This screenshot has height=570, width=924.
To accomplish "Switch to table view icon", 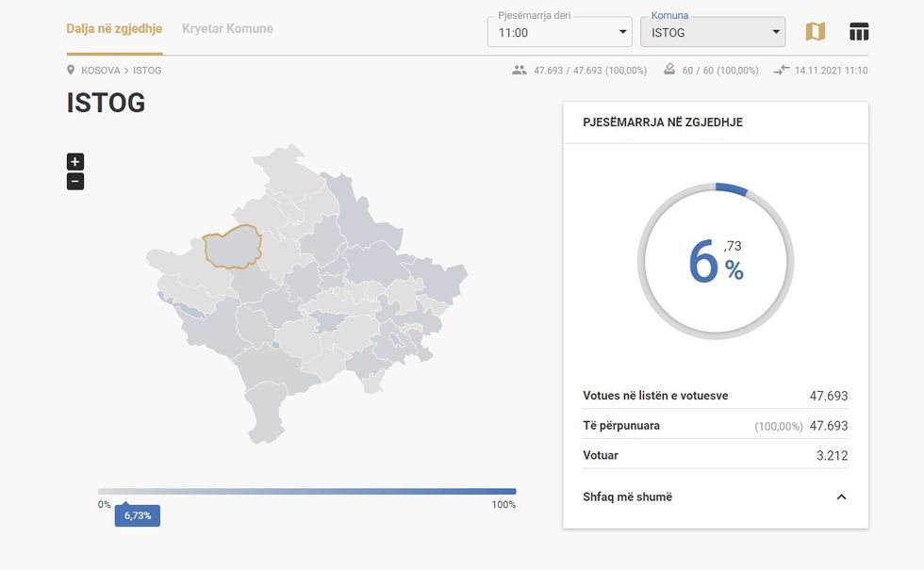I will (858, 31).
